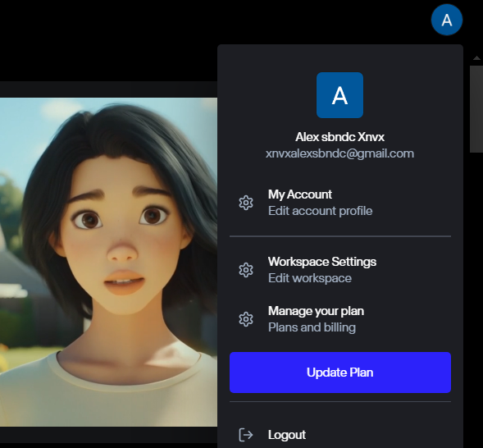Click the vertical scrollbar thumb

[476, 109]
